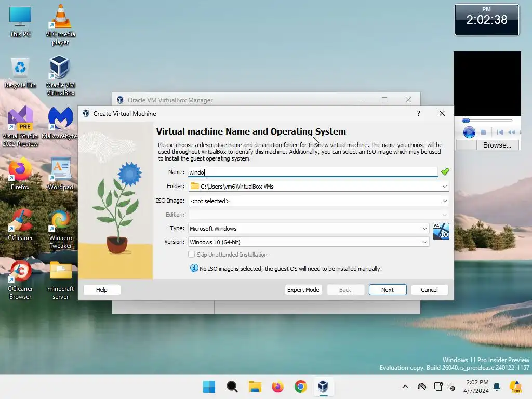Open VLC media player desktop shortcut
This screenshot has width=532, height=399.
click(60, 24)
